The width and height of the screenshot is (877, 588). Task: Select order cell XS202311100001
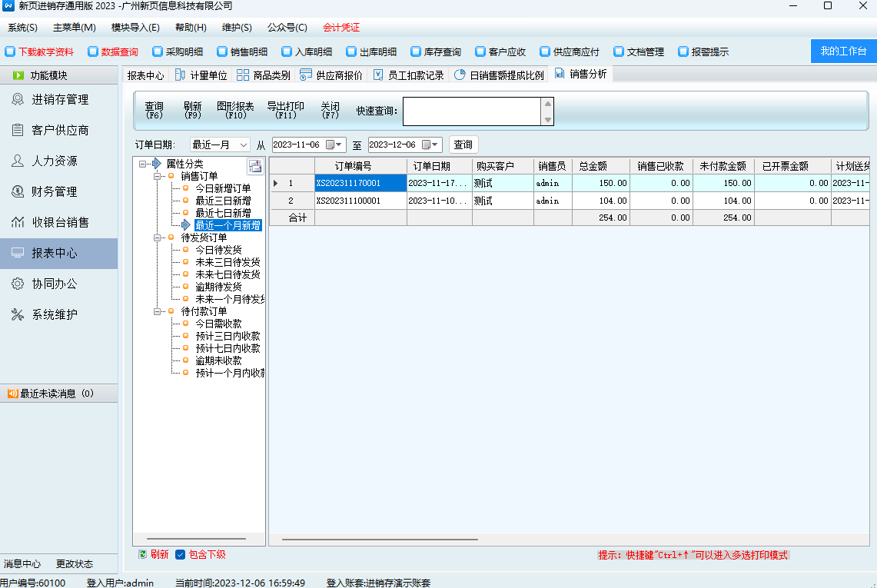coord(360,201)
